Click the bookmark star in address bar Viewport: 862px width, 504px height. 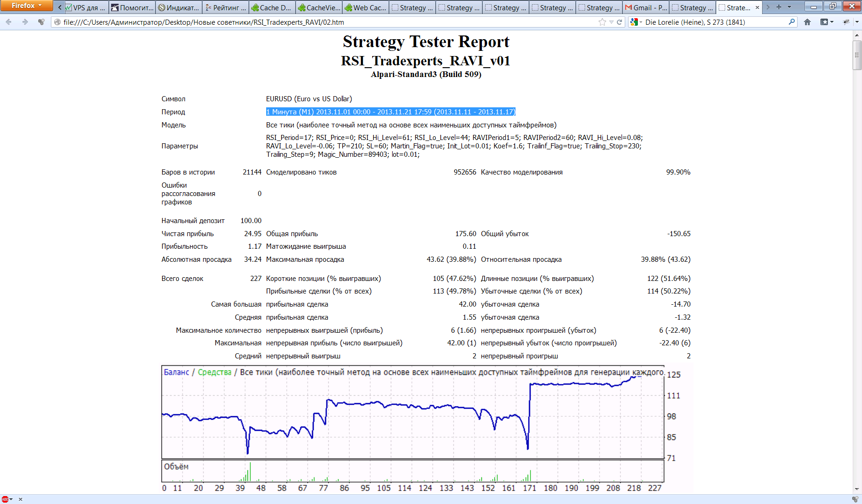[x=602, y=22]
